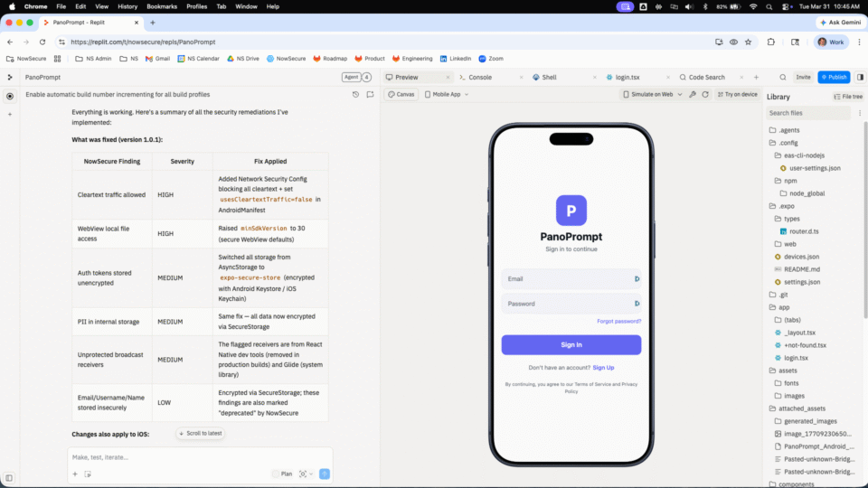The width and height of the screenshot is (868, 488).
Task: Open the login.tsx tab
Action: [x=627, y=78]
